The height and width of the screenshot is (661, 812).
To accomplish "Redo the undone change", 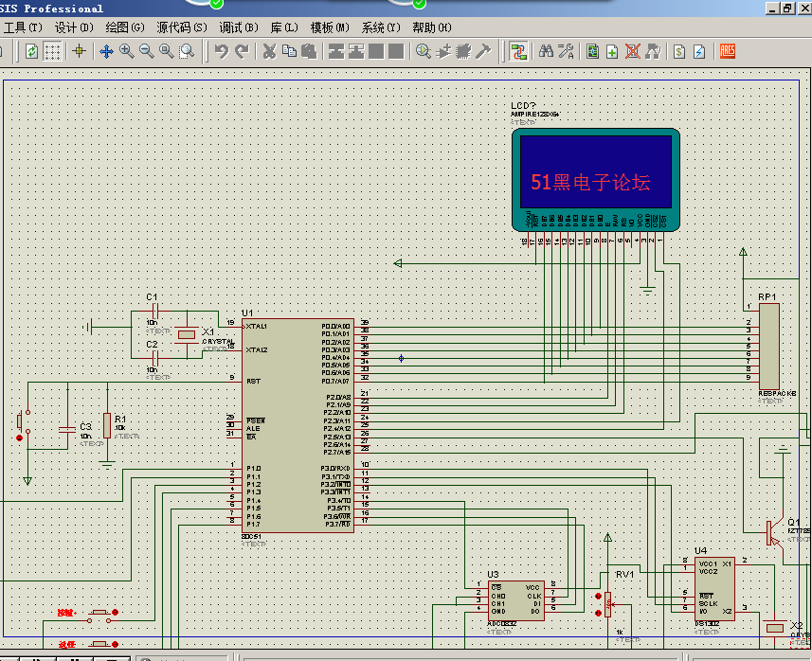I will pyautogui.click(x=242, y=51).
